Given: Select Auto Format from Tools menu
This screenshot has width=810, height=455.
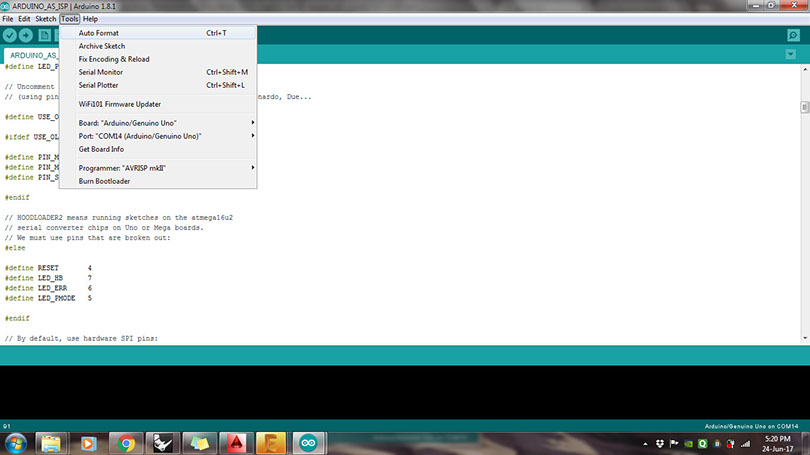Looking at the screenshot, I should (158, 33).
